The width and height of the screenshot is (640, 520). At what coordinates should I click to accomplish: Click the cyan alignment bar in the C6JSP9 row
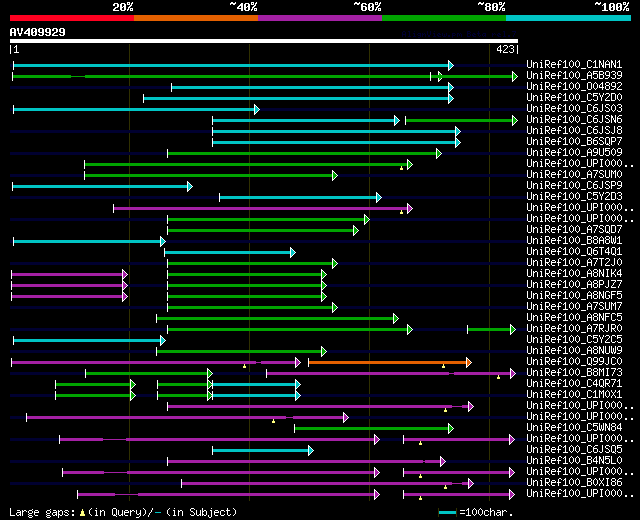[102, 187]
